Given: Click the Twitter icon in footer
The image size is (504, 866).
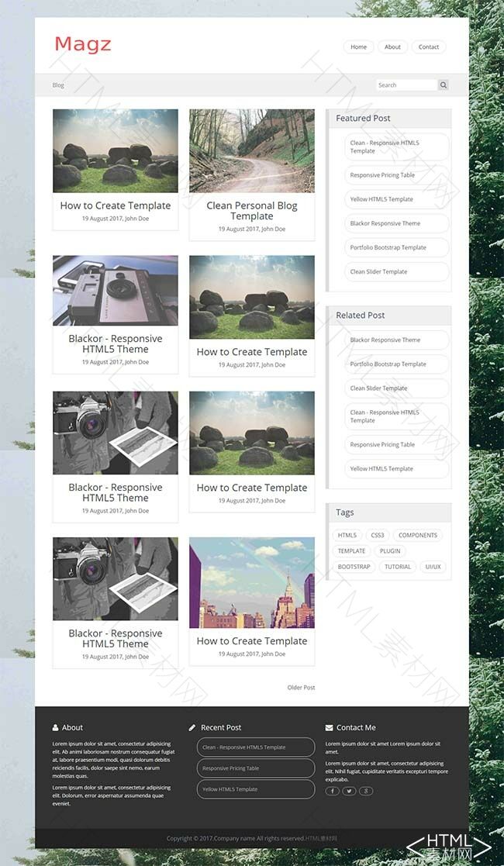Looking at the screenshot, I should point(349,791).
